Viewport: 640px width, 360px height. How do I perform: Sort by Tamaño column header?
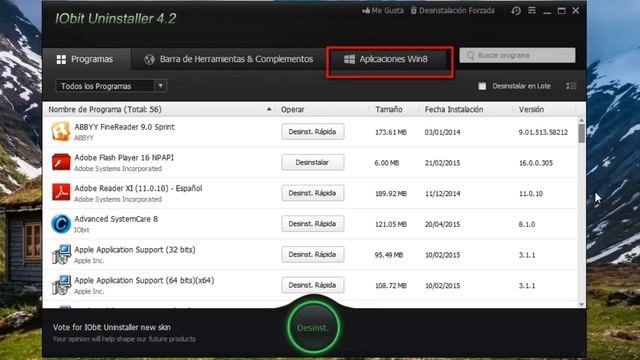tap(389, 109)
